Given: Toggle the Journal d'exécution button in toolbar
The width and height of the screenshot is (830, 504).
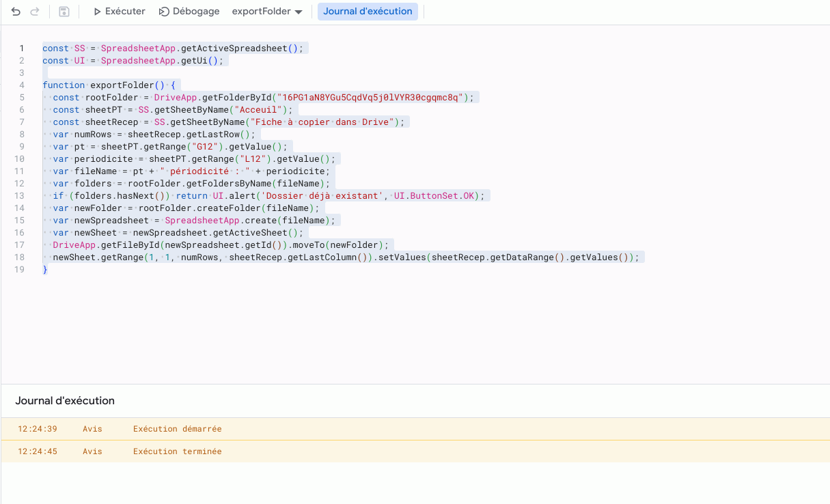Looking at the screenshot, I should 368,12.
